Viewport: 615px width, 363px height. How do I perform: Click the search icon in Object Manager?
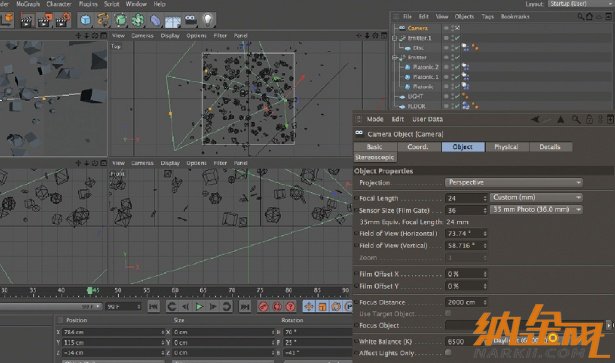tap(580, 16)
